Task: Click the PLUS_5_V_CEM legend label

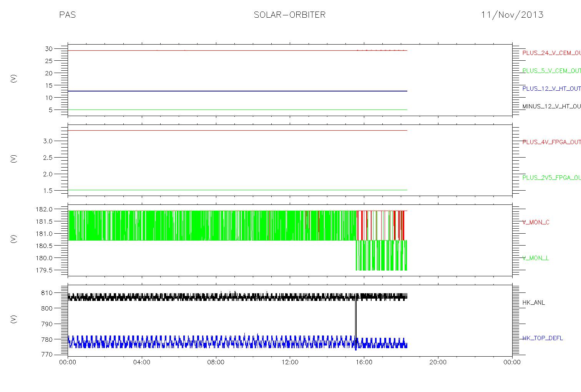Action: click(x=551, y=71)
